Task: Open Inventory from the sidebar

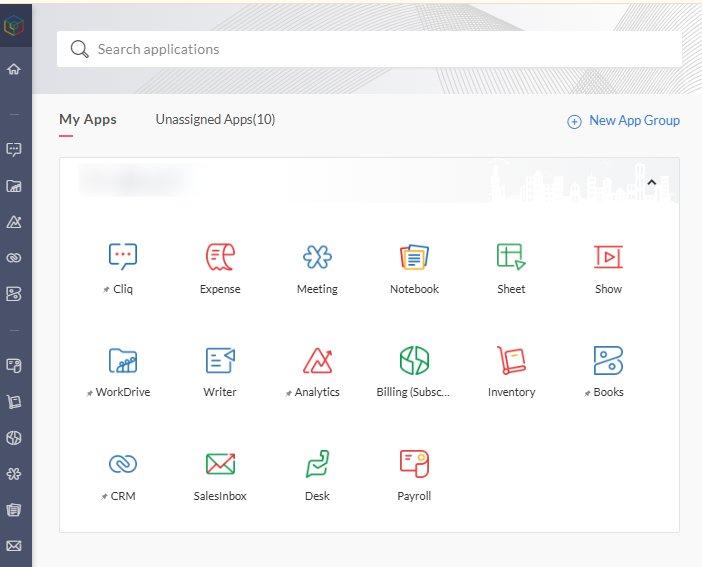Action: (x=14, y=402)
